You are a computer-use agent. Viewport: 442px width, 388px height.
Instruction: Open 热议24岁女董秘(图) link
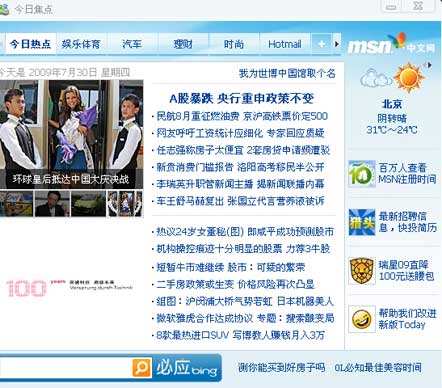200,232
